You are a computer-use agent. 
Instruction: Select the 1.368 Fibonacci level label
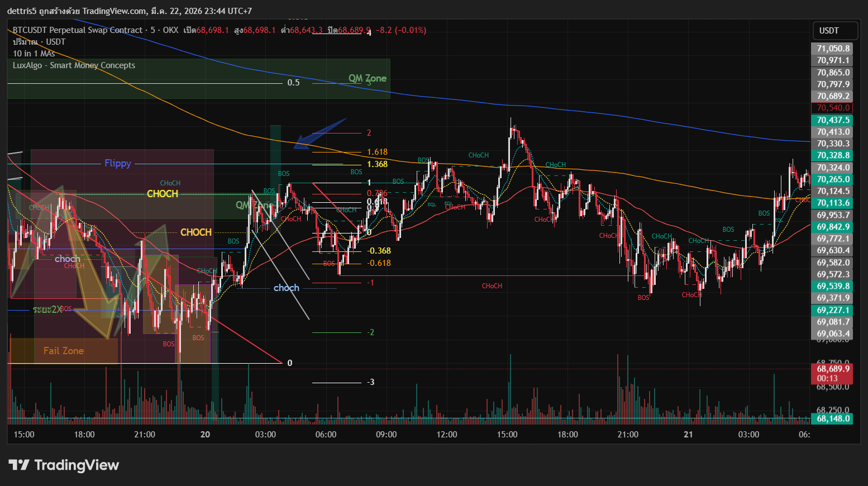[377, 164]
